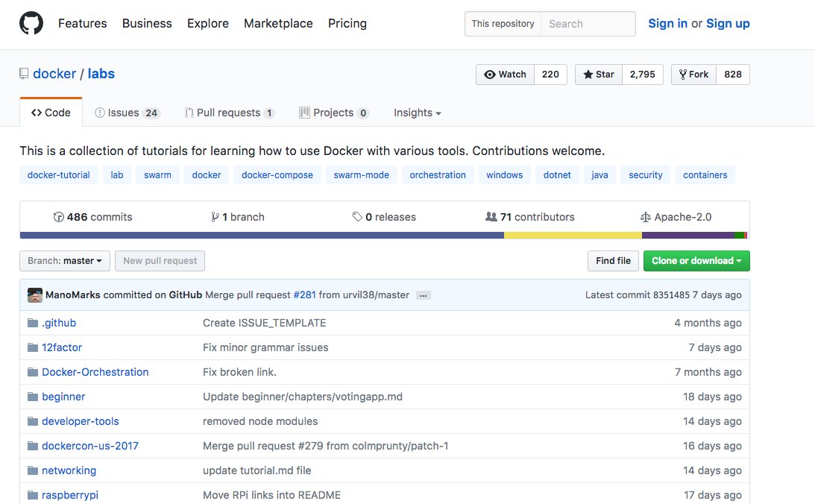The width and height of the screenshot is (815, 504).
Task: Click the people icon beside 71 contributors
Action: point(491,217)
